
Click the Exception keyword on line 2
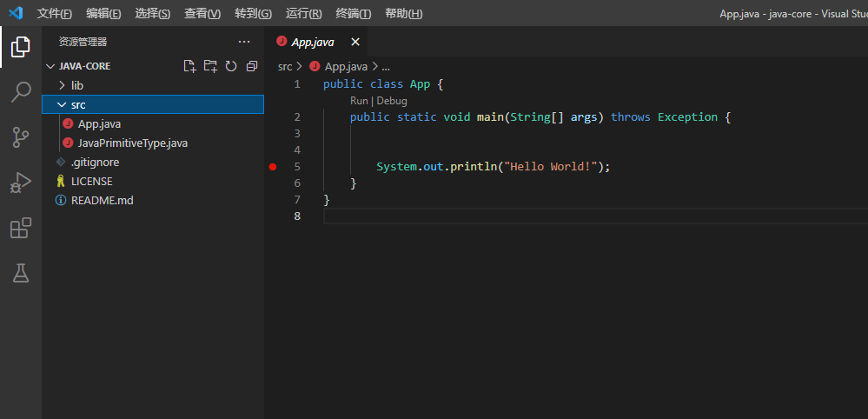coord(687,117)
